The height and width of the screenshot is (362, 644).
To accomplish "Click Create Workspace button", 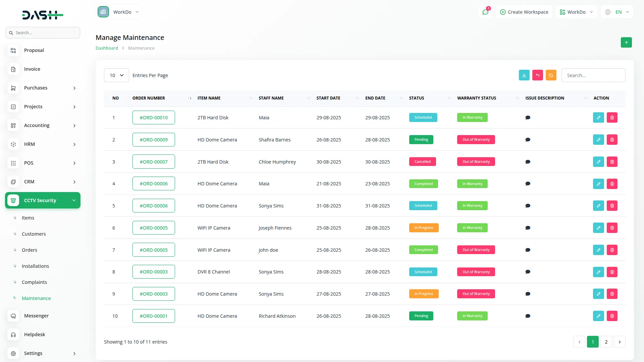I will [524, 12].
